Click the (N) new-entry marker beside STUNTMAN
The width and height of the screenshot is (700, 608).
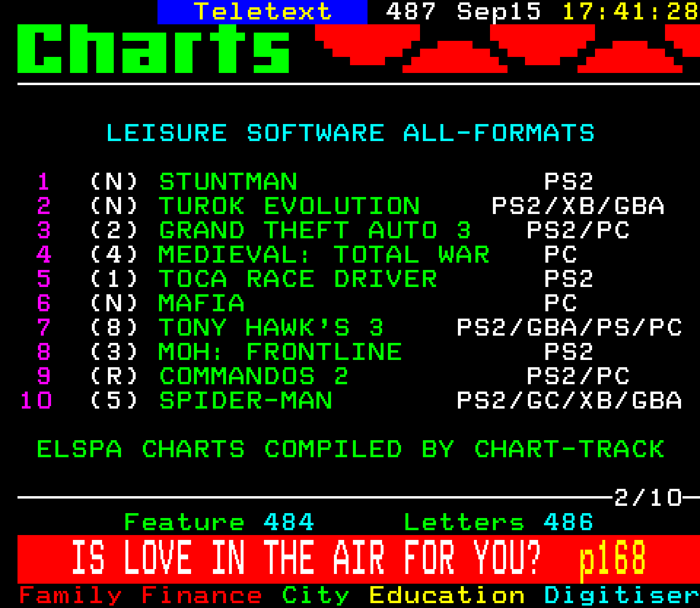tap(114, 182)
